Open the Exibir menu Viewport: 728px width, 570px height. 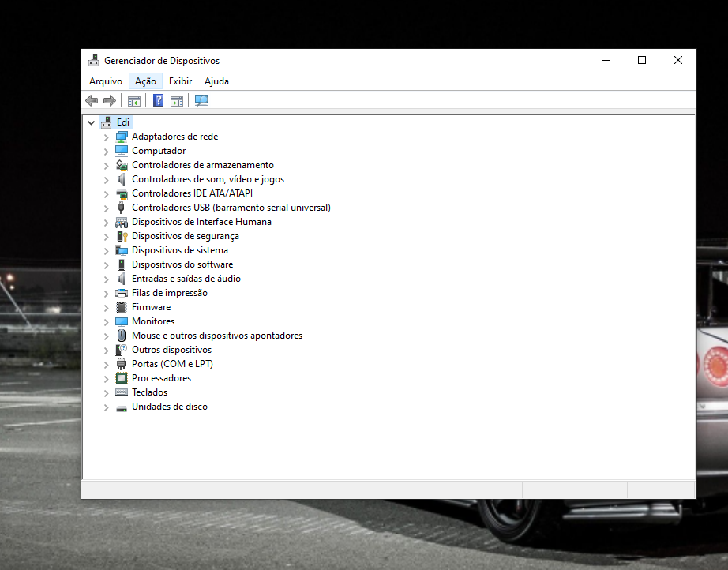tap(180, 81)
